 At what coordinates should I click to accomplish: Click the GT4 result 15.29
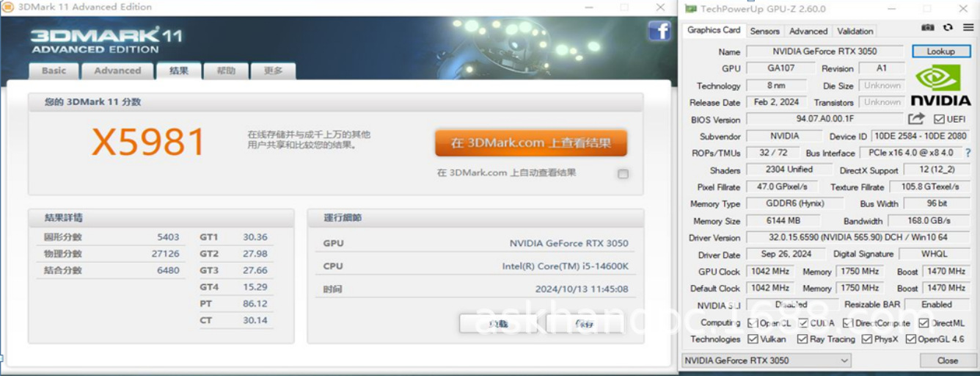(x=255, y=287)
